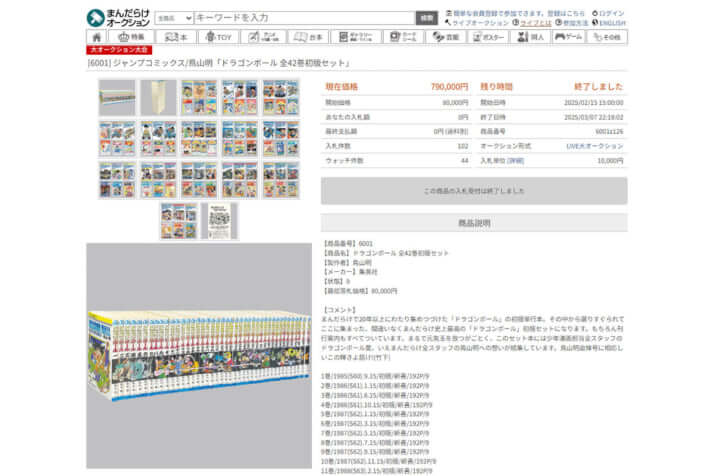Open the ポスター poster category
This screenshot has width=714, height=476.
point(488,37)
